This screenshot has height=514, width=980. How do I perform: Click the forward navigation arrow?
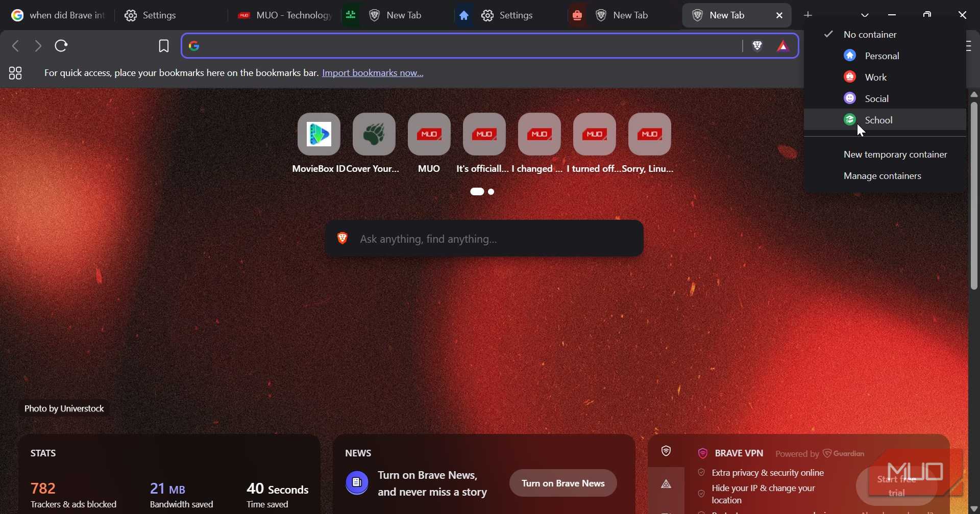tap(38, 46)
